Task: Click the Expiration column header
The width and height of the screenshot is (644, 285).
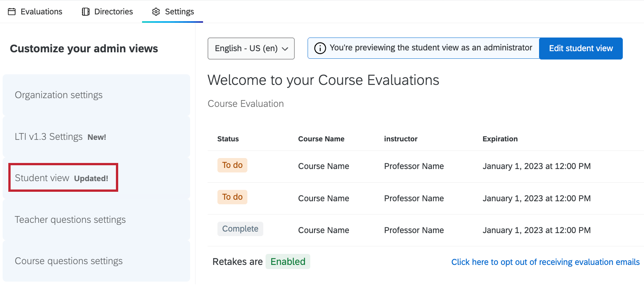Action: point(500,139)
